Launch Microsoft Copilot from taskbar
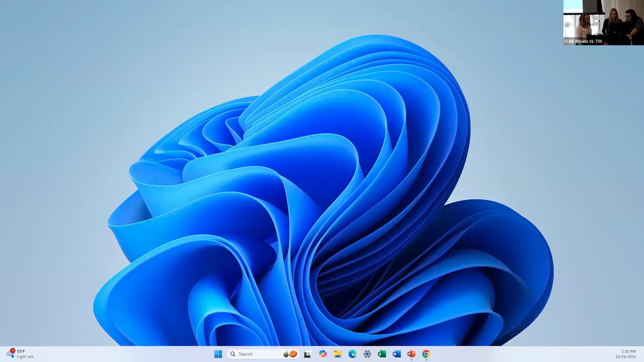The width and height of the screenshot is (644, 362). (323, 354)
